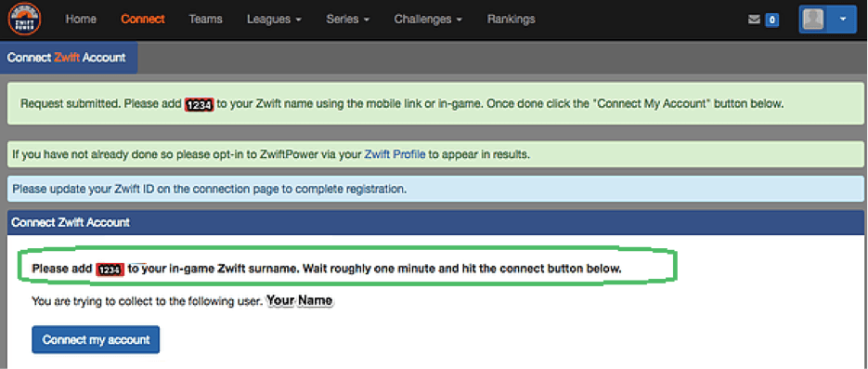Screen dimensions: 868x369
Task: Click the Connect Zwift Account panel header
Action: pyautogui.click(x=435, y=222)
